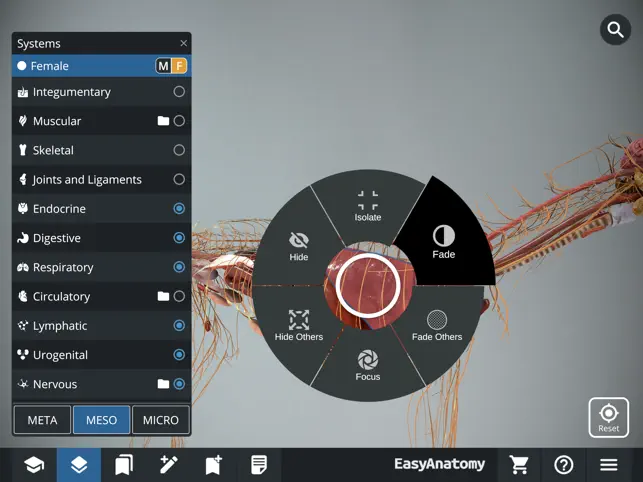Click the Reset view target icon

[608, 417]
